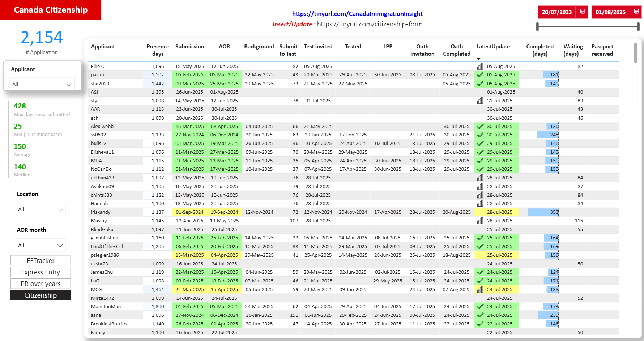644x341 pixels.
Task: Click the 428 max days value
Action: [20, 106]
